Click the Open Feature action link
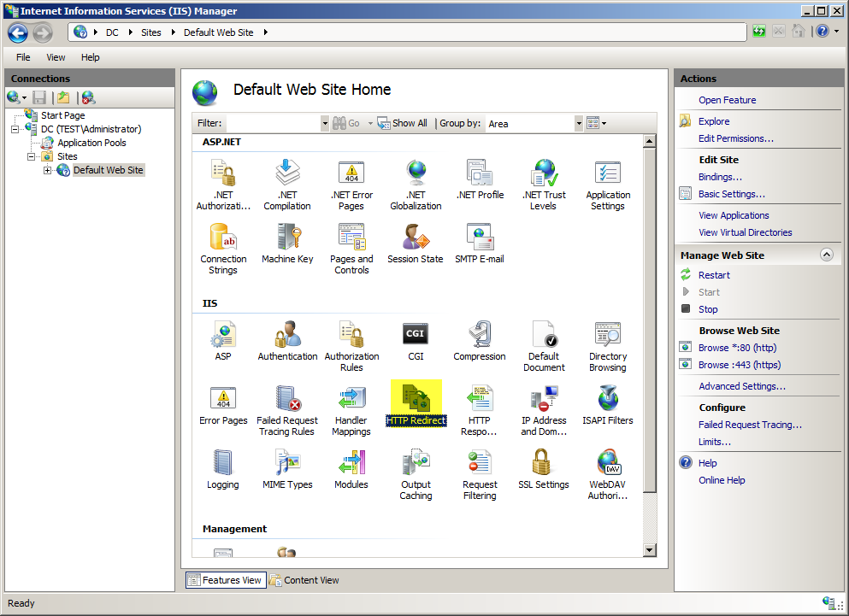 (728, 100)
